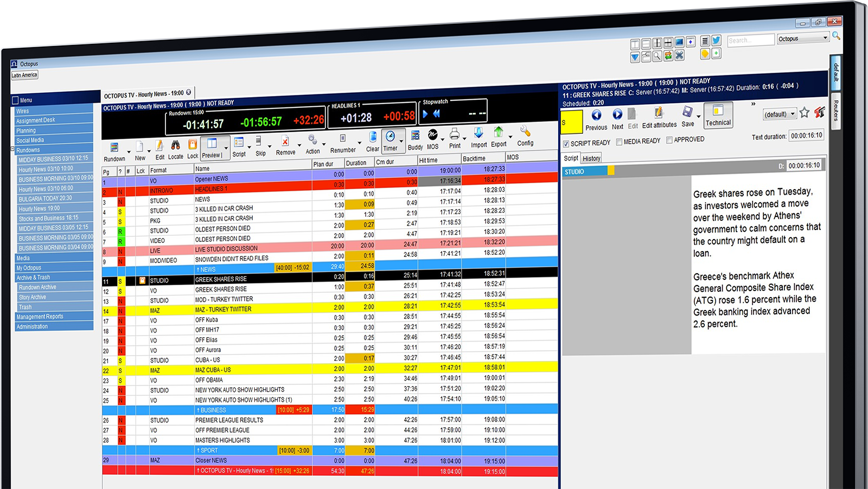The image size is (868, 489).
Task: Click the Timer clock icon
Action: click(390, 137)
